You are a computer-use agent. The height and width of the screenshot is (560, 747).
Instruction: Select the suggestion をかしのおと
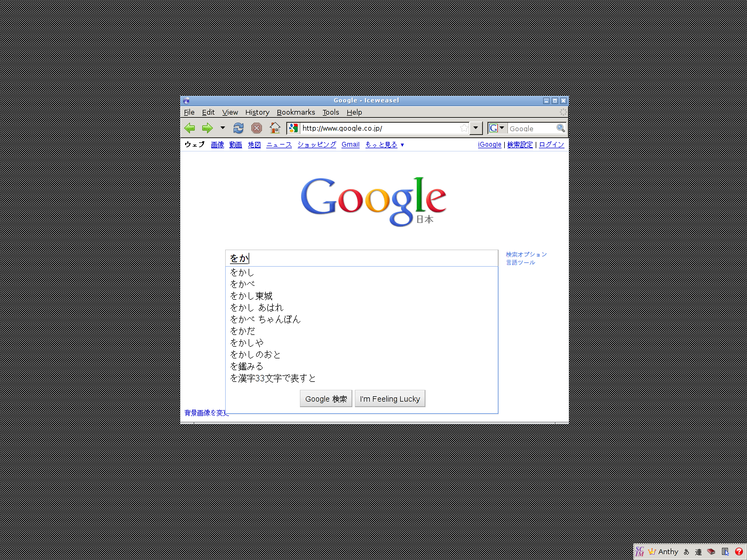[x=362, y=355]
